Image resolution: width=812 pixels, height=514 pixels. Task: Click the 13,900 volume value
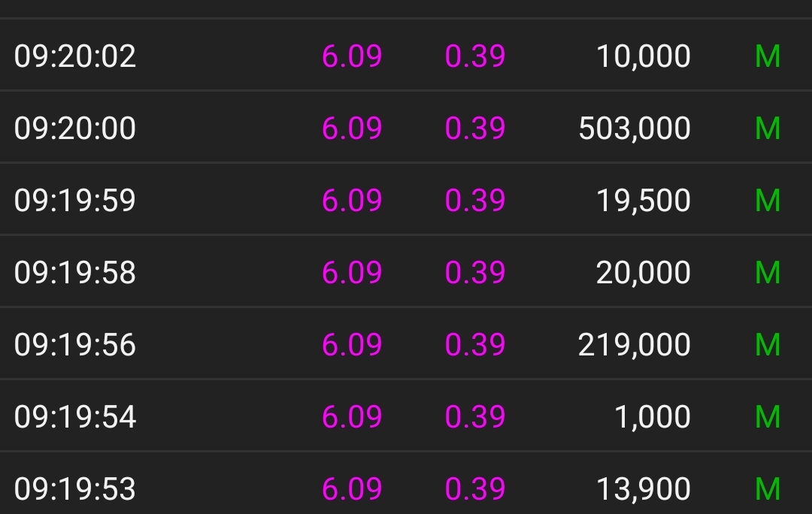(644, 488)
